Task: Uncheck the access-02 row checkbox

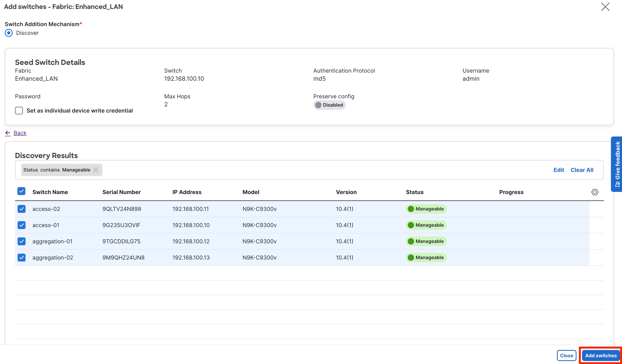Action: 22,209
